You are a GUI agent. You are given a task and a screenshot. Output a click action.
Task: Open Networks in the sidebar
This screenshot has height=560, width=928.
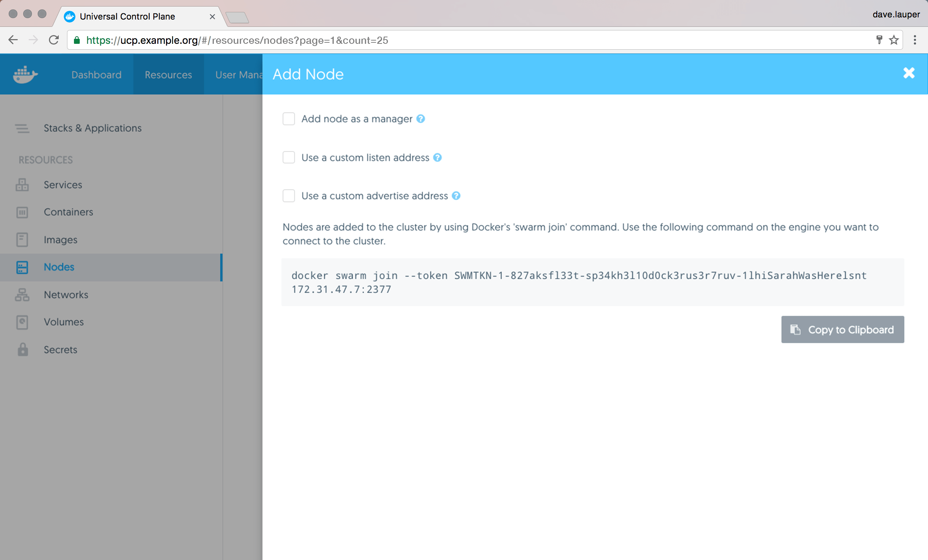click(66, 295)
